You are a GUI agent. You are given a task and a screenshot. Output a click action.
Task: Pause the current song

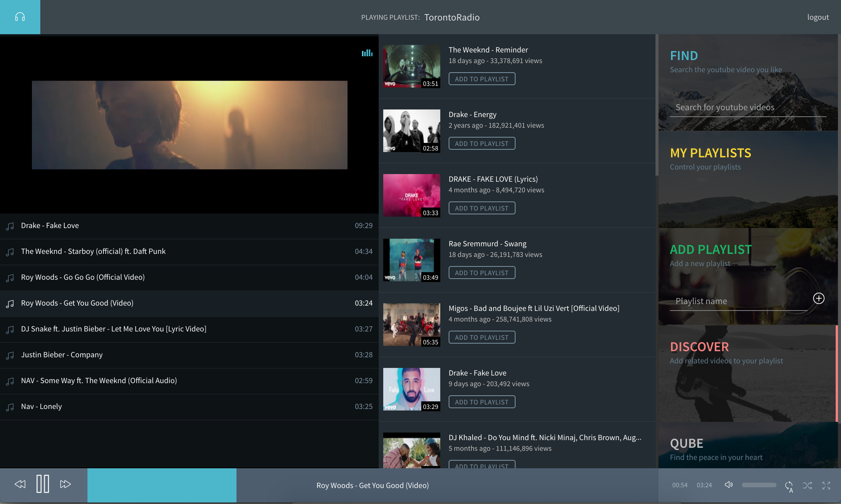(43, 484)
